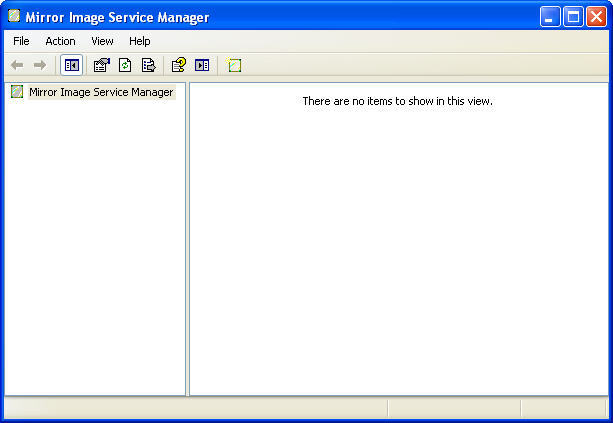Click the Back arrow in the toolbar
Viewport: 613px width, 423px height.
[17, 65]
